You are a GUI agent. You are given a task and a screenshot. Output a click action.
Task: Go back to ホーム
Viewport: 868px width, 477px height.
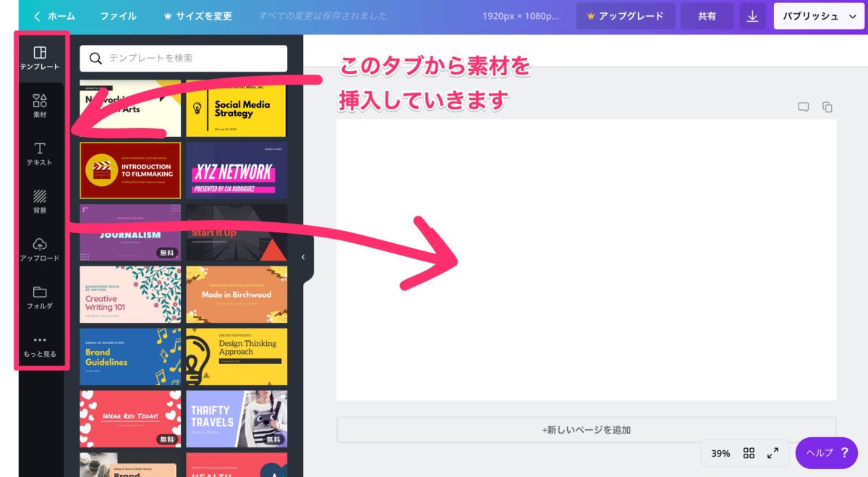coord(55,16)
